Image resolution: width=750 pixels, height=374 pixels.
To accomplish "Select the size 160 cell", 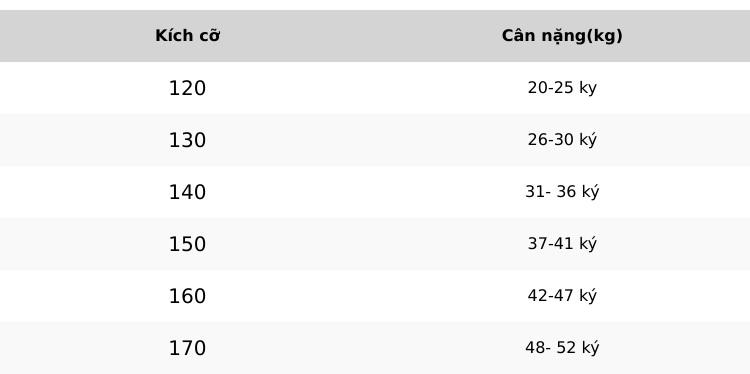I will 188,296.
